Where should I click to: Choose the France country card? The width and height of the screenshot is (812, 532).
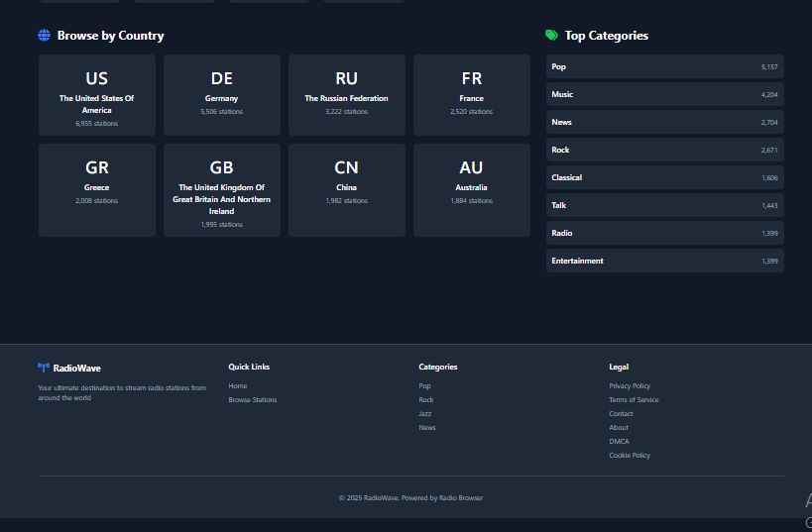472,95
